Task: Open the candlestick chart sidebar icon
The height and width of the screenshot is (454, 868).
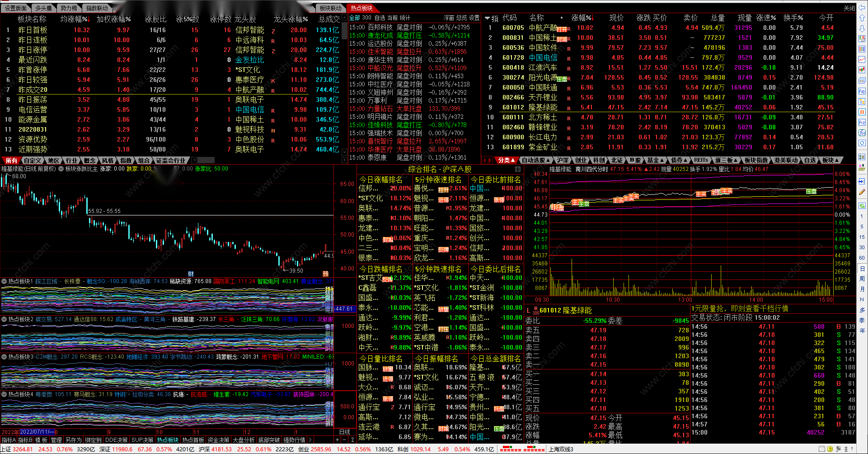Action: point(862,70)
